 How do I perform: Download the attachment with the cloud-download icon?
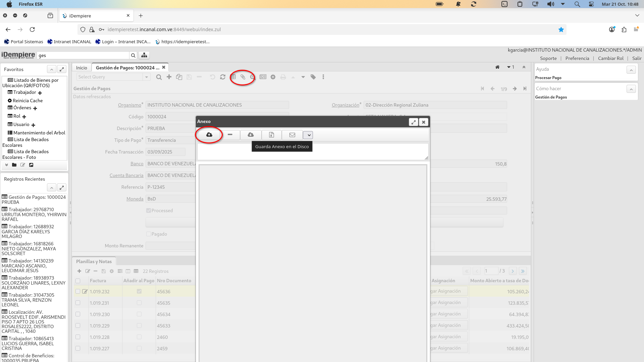pyautogui.click(x=251, y=135)
